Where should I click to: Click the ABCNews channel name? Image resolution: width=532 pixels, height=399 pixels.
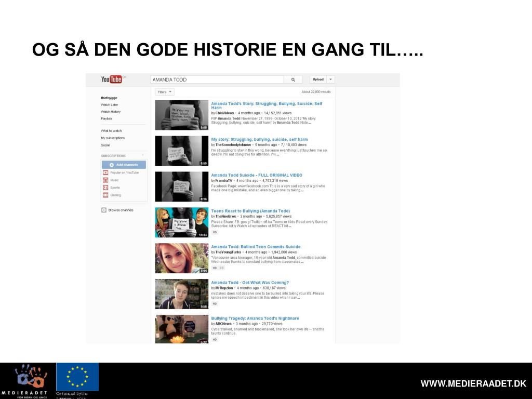223,324
